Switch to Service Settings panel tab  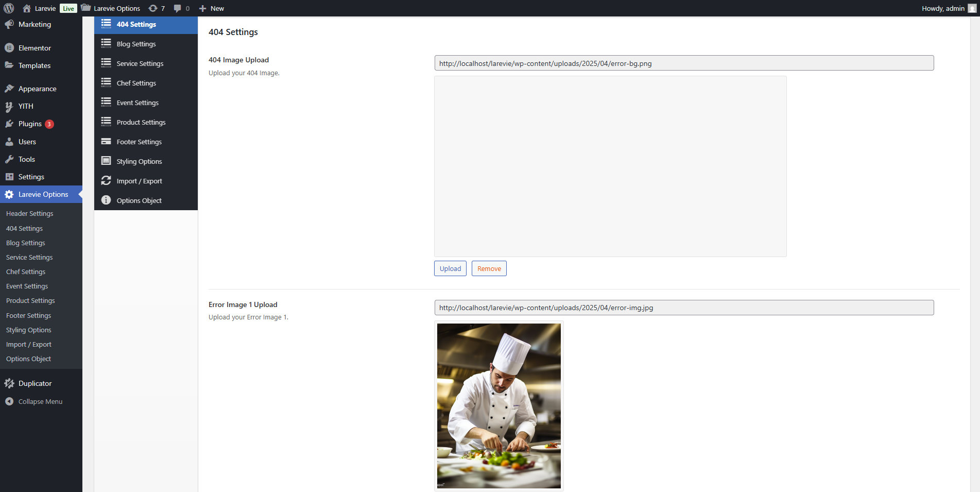click(146, 63)
